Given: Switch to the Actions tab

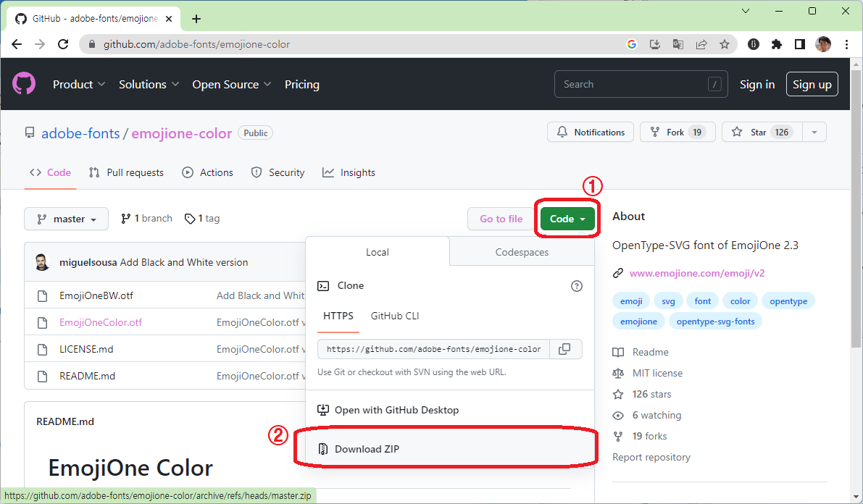Looking at the screenshot, I should [207, 173].
